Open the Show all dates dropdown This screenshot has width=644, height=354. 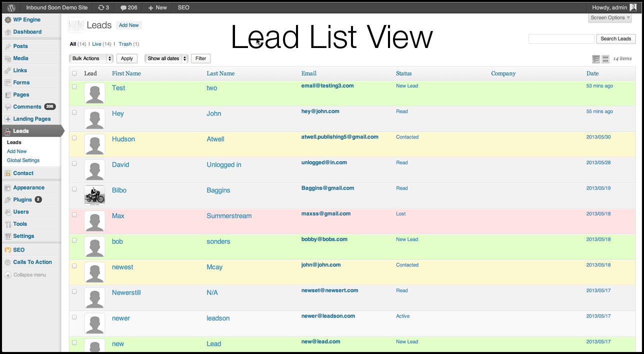(x=166, y=58)
